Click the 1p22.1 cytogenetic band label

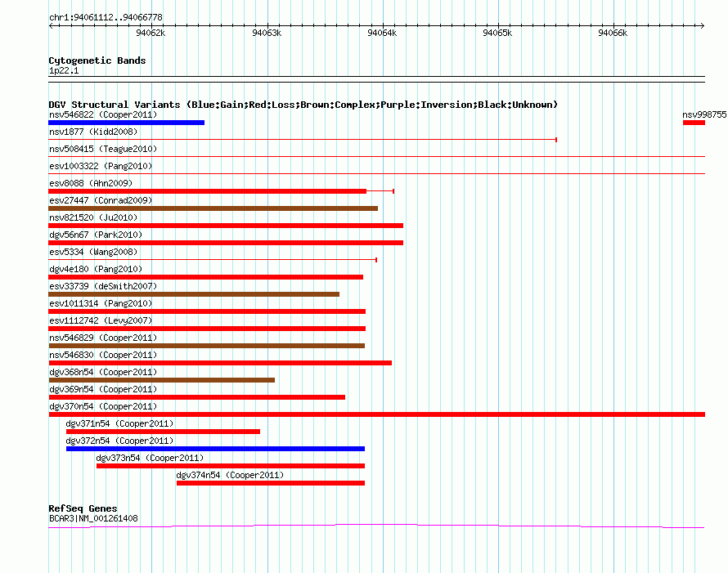click(x=64, y=70)
